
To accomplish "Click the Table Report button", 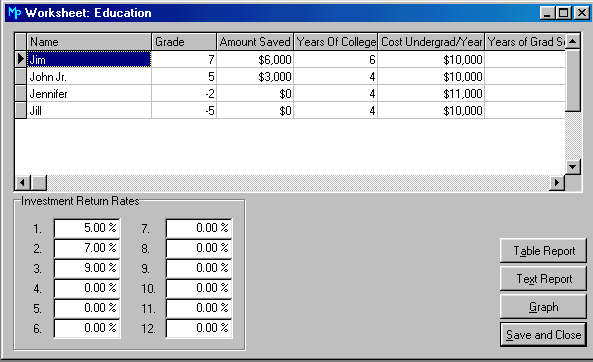I will pos(543,250).
